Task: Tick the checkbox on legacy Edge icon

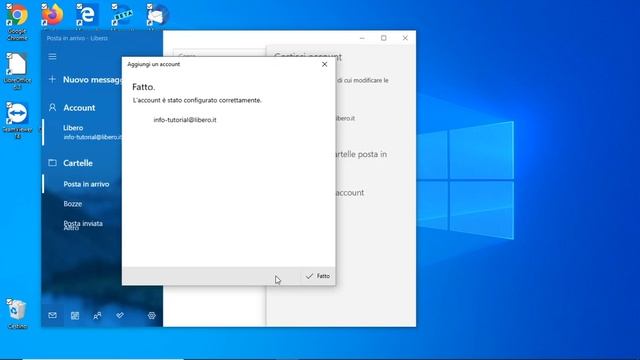Action: 79,7
